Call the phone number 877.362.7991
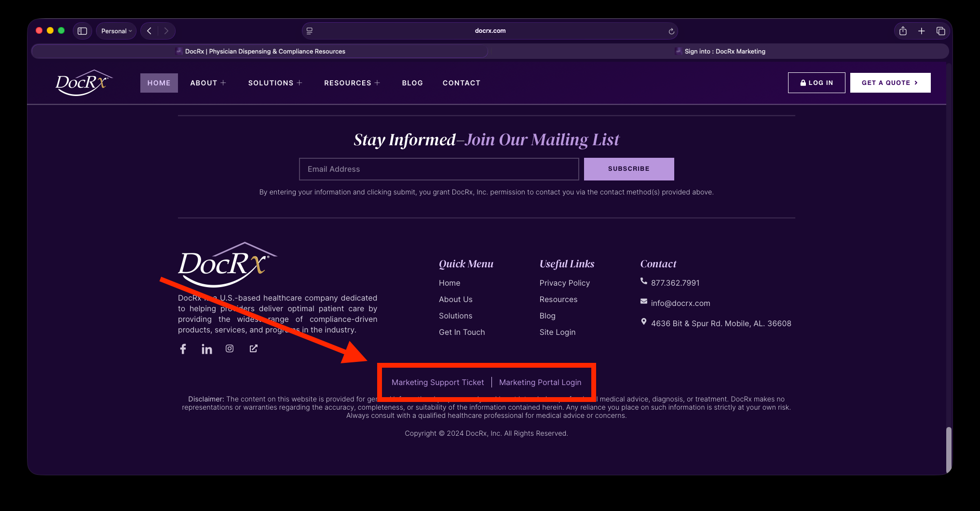The width and height of the screenshot is (980, 511). point(675,283)
